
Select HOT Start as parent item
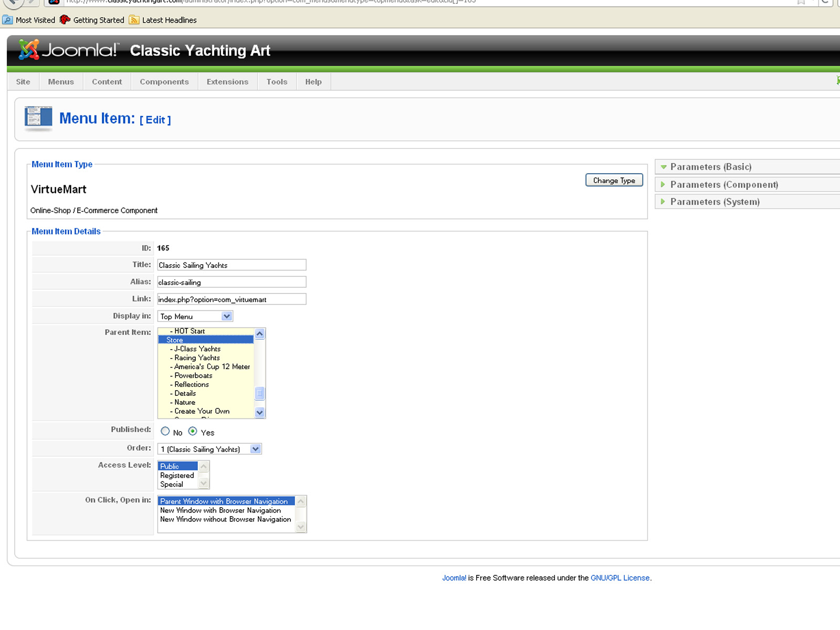(x=206, y=331)
